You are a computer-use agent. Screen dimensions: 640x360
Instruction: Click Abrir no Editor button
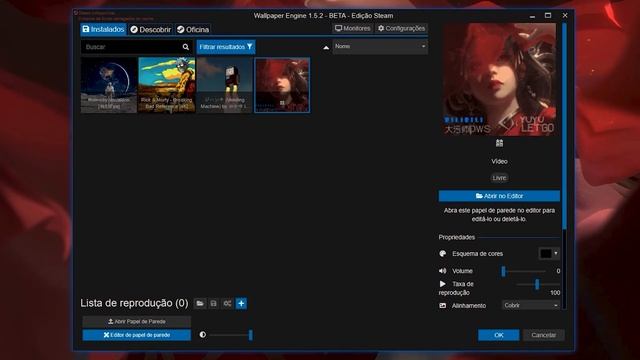(499, 196)
